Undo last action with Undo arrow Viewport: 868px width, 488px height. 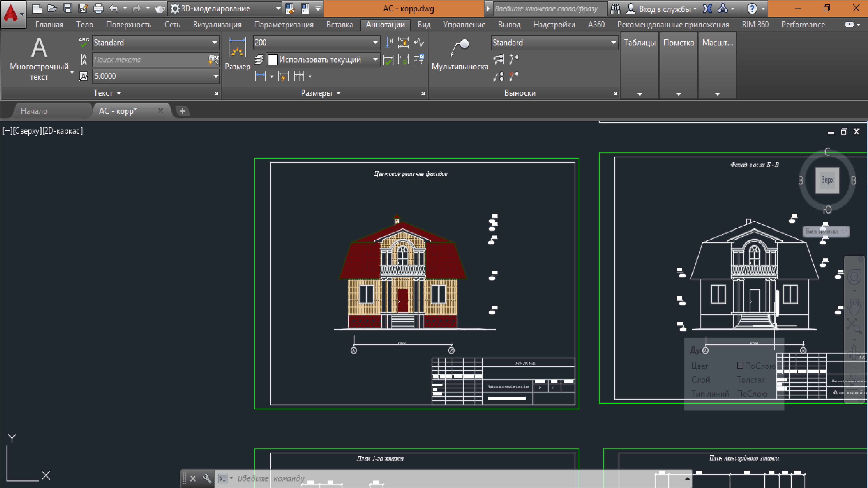point(114,9)
